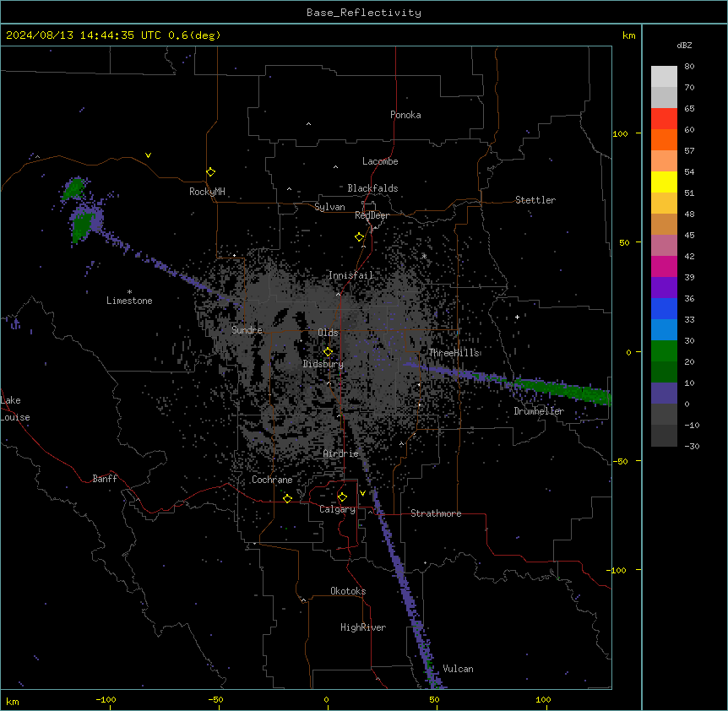Click the -100 tick on the right axis
The width and height of the screenshot is (728, 711).
tap(617, 570)
